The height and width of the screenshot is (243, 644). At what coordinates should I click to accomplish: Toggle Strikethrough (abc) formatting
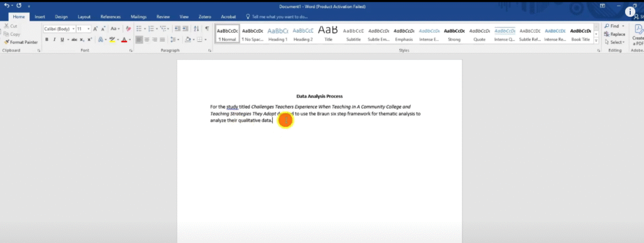pos(74,40)
